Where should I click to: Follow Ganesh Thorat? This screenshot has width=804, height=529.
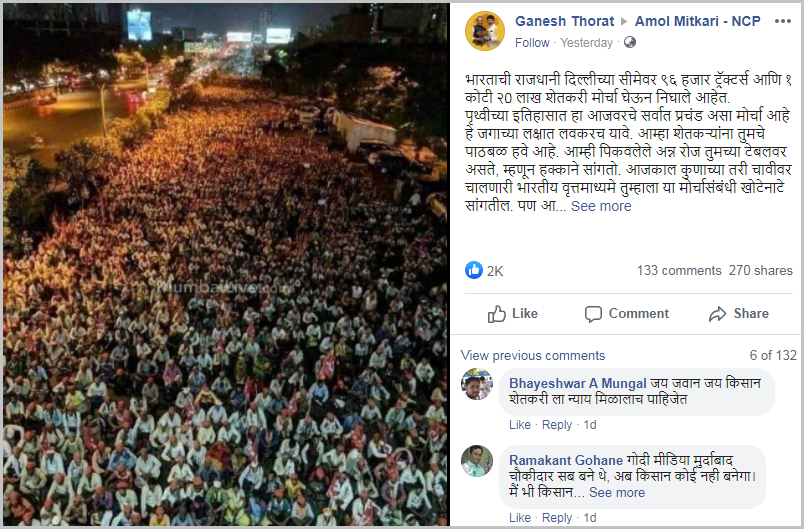532,43
